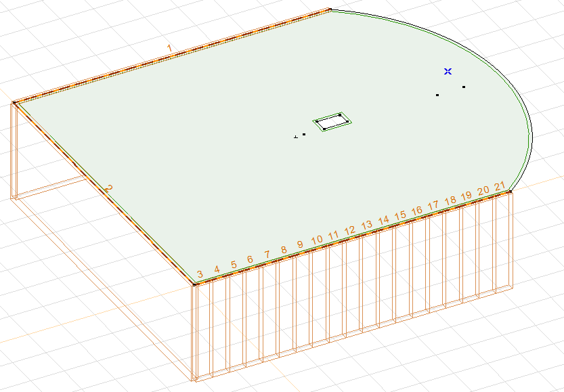Select edge label number 21
Viewport: 564px width, 392px height.
(x=500, y=186)
